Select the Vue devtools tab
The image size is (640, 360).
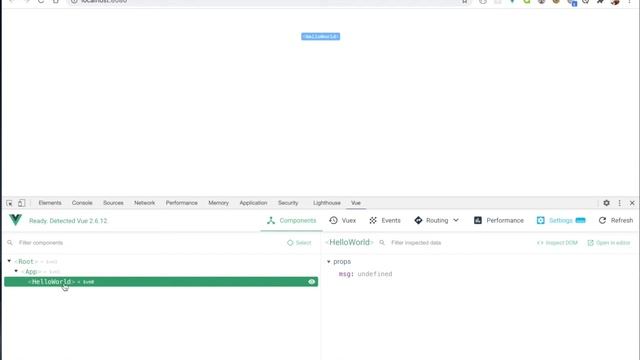pyautogui.click(x=356, y=203)
